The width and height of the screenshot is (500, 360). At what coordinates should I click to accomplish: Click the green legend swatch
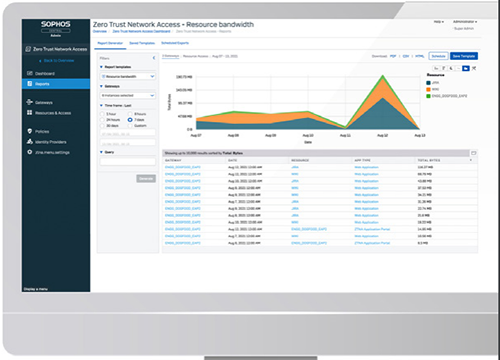pyautogui.click(x=428, y=96)
